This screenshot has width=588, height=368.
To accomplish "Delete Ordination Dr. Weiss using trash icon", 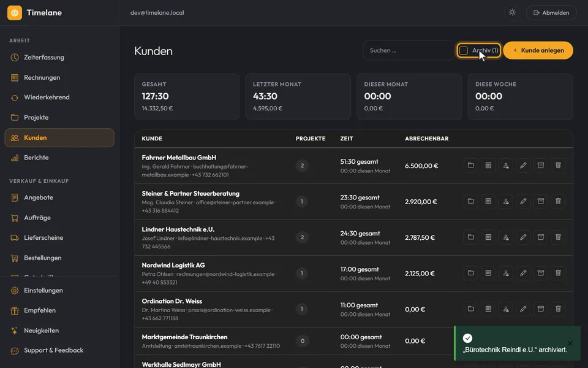I will point(558,309).
